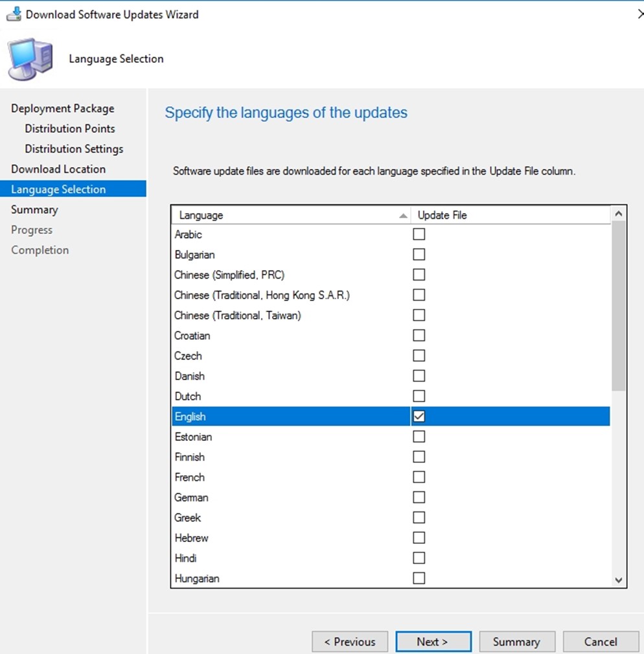Click Next to continue the wizard

433,642
